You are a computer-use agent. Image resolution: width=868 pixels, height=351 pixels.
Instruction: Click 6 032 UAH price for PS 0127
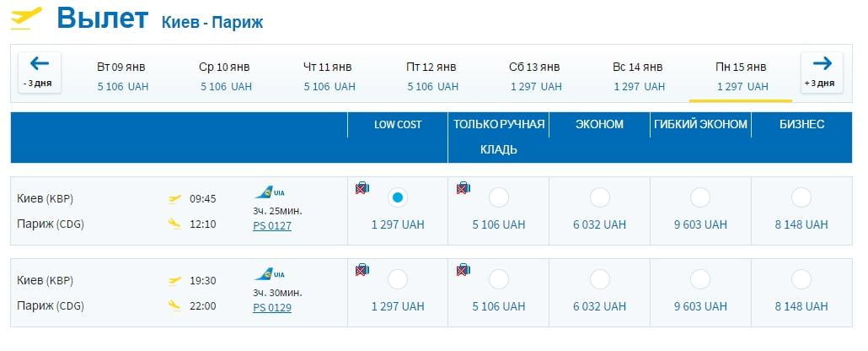[599, 225]
